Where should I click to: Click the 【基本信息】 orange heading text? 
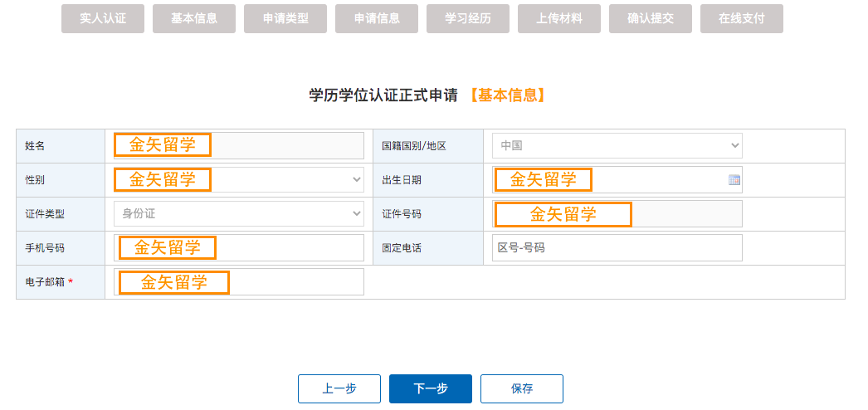pos(507,95)
